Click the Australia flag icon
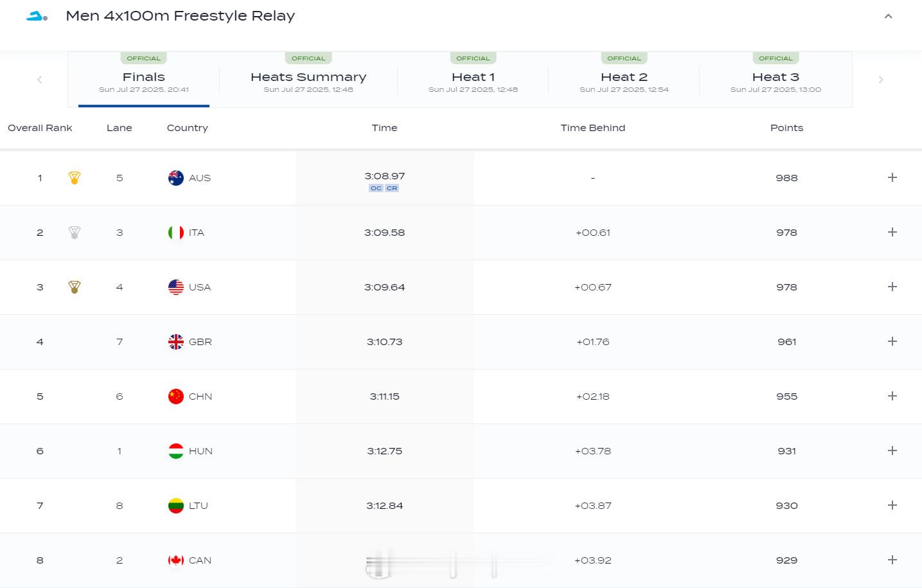Image resolution: width=922 pixels, height=588 pixels. click(x=175, y=178)
